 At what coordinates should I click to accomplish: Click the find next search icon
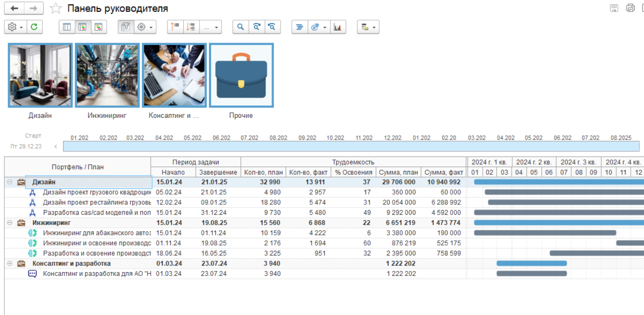256,27
